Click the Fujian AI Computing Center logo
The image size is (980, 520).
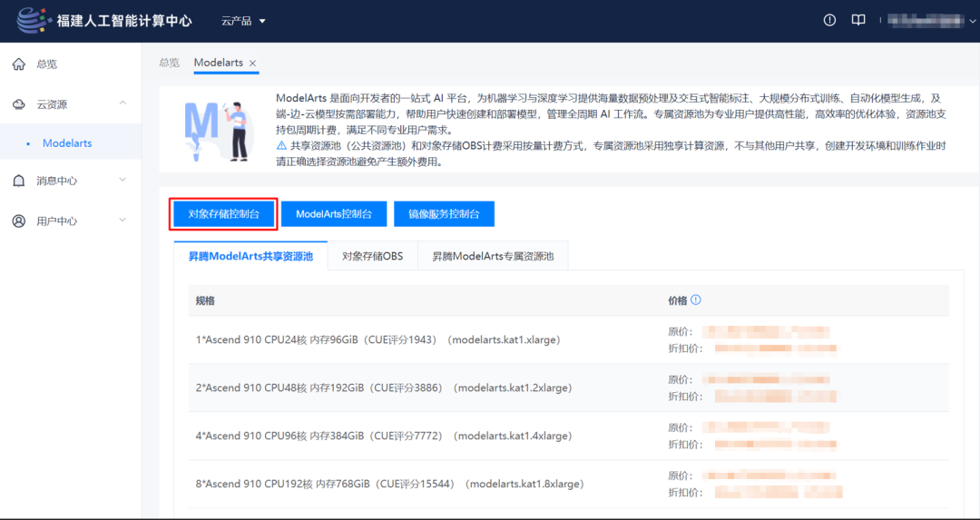click(103, 21)
